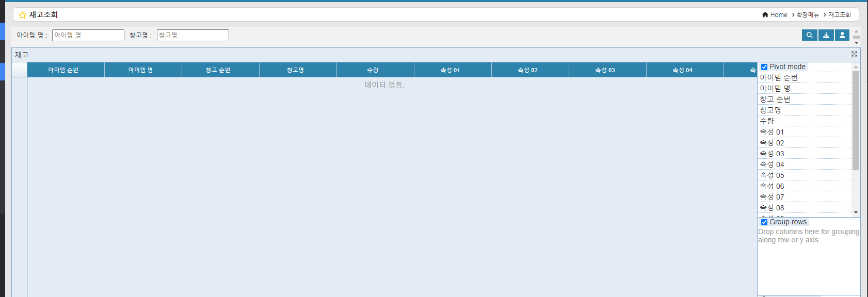Click the user profile button

click(x=842, y=35)
